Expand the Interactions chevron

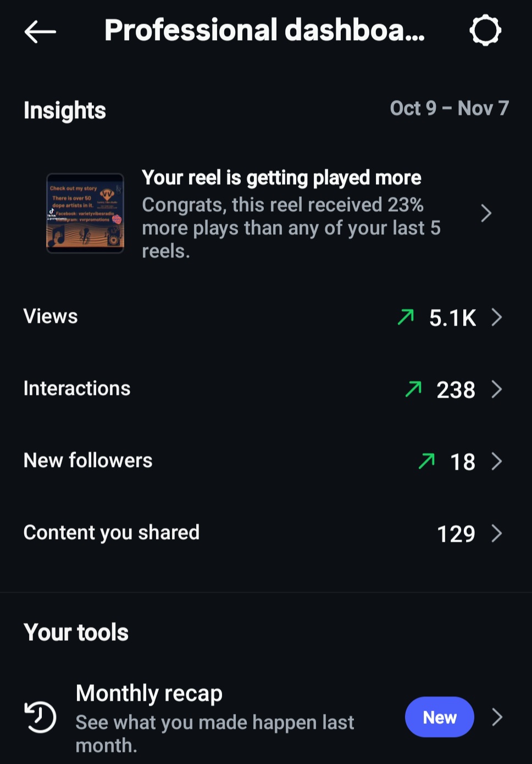click(x=497, y=389)
